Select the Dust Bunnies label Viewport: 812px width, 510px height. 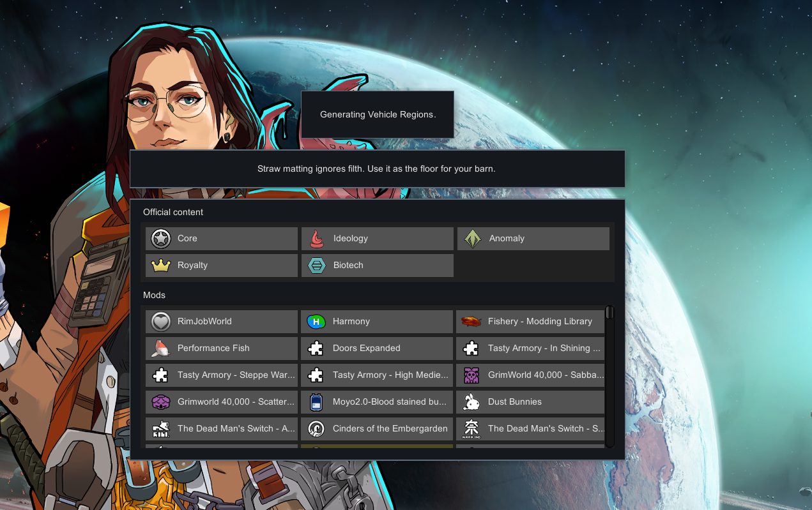pos(515,402)
